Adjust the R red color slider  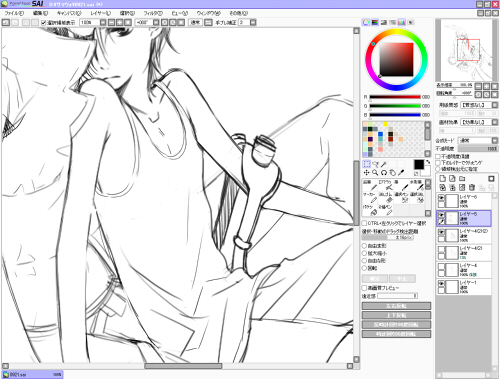point(395,97)
